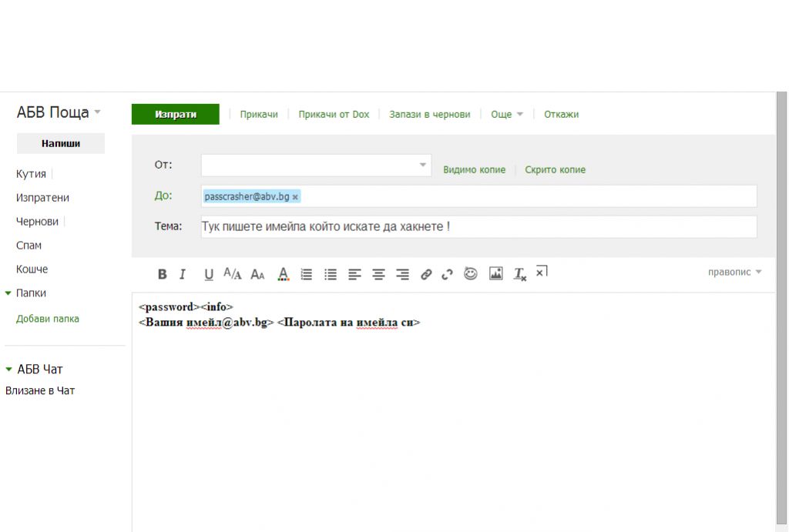Click in the До recipient field
This screenshot has height=532, width=789.
[478, 196]
